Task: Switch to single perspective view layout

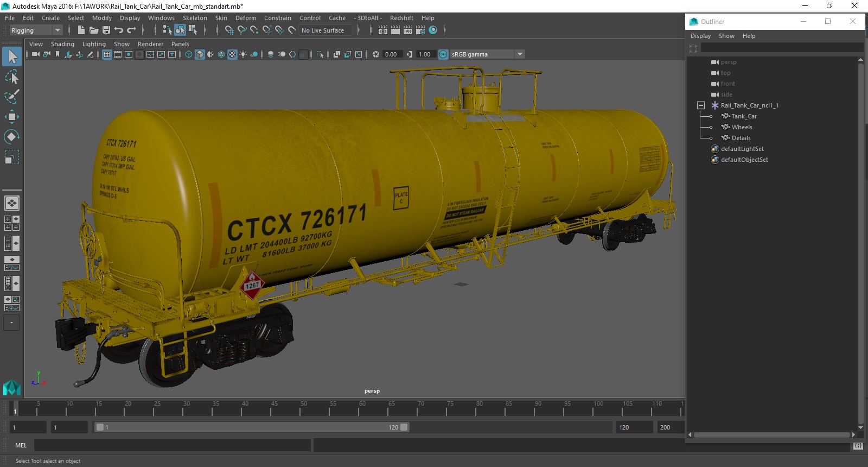Action: 12,203
